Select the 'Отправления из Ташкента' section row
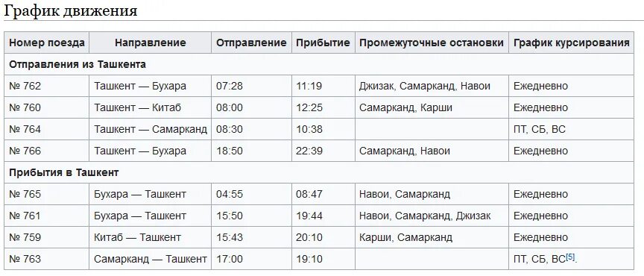 [x=319, y=65]
